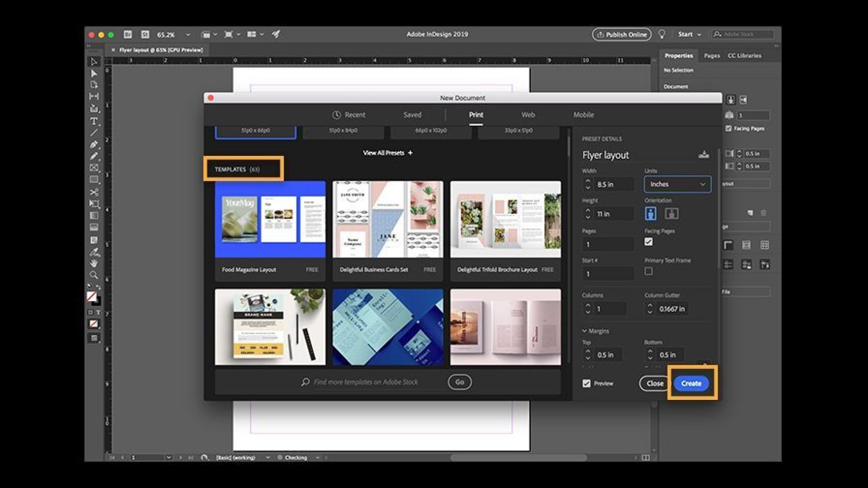Click the Create button

[691, 383]
